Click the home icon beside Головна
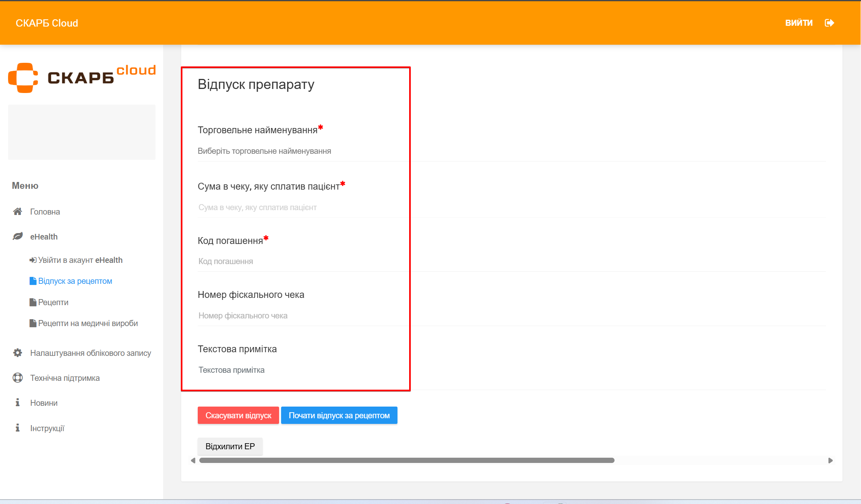 click(17, 212)
